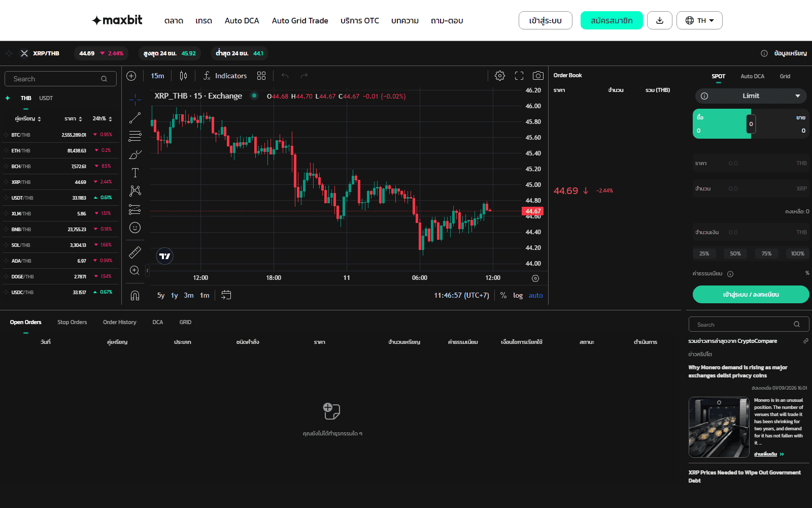This screenshot has width=812, height=508.
Task: Open the Monero news thumbnail image
Action: pos(719,427)
